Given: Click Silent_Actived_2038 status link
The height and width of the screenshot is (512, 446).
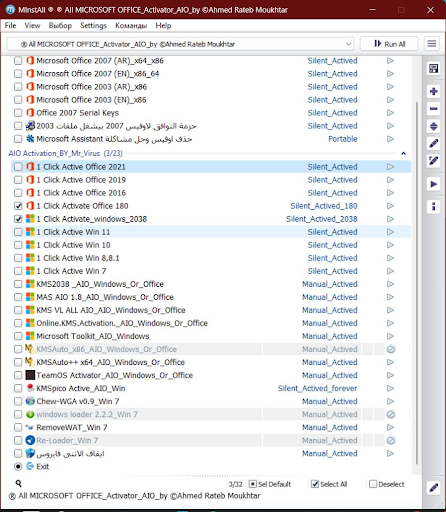Looking at the screenshot, I should pyautogui.click(x=322, y=219).
